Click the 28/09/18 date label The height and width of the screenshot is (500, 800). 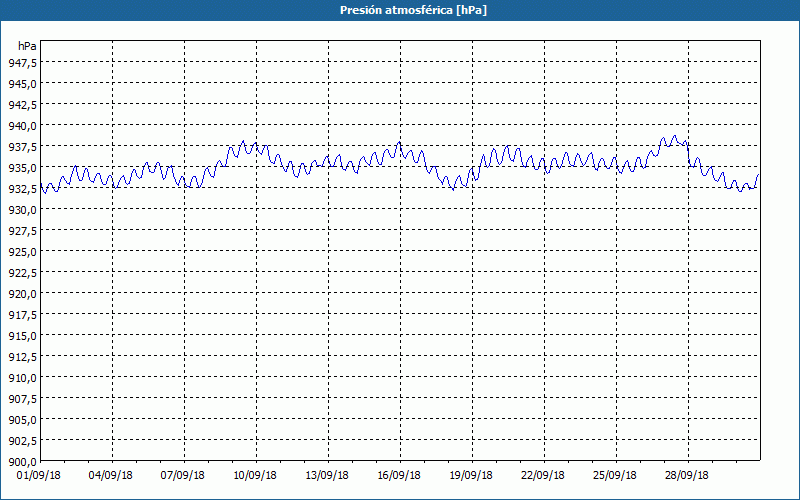coord(687,475)
